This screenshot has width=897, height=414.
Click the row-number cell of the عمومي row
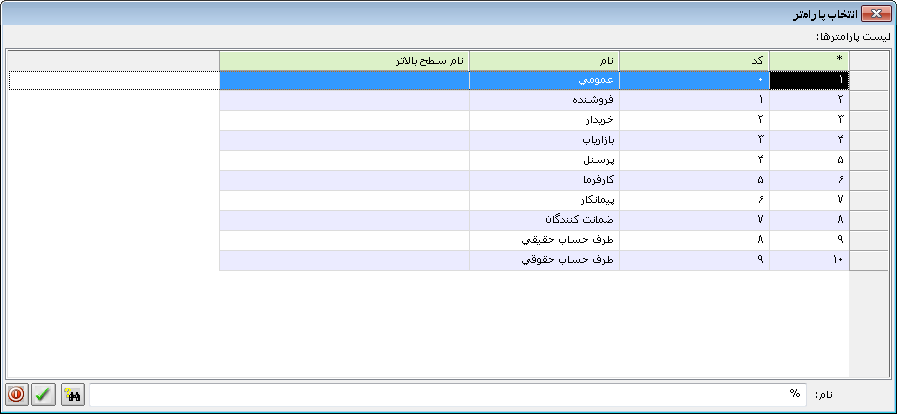[809, 80]
